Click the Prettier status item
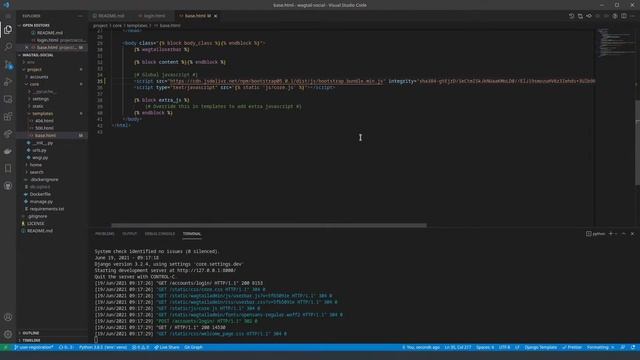The width and height of the screenshot is (640, 360). [x=572, y=347]
